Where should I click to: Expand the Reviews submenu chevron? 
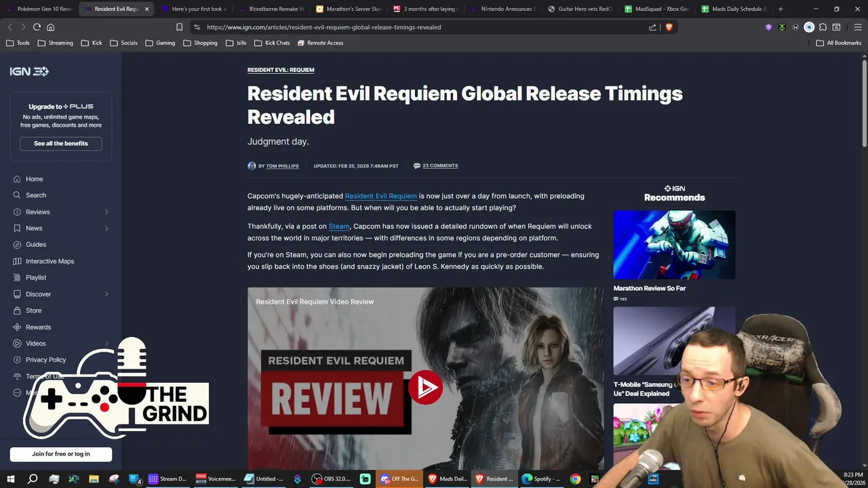[106, 212]
